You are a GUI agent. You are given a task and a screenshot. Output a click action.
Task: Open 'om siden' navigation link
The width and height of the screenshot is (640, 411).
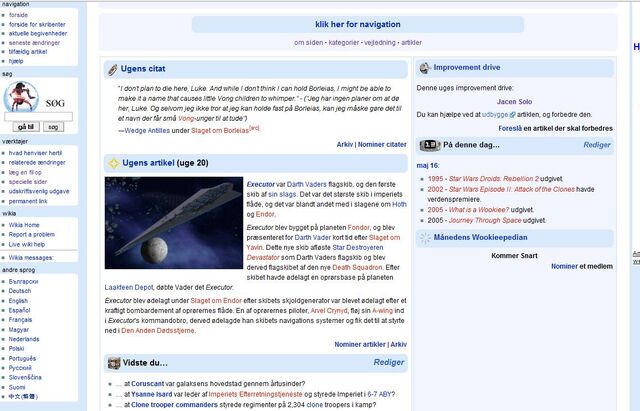point(308,42)
